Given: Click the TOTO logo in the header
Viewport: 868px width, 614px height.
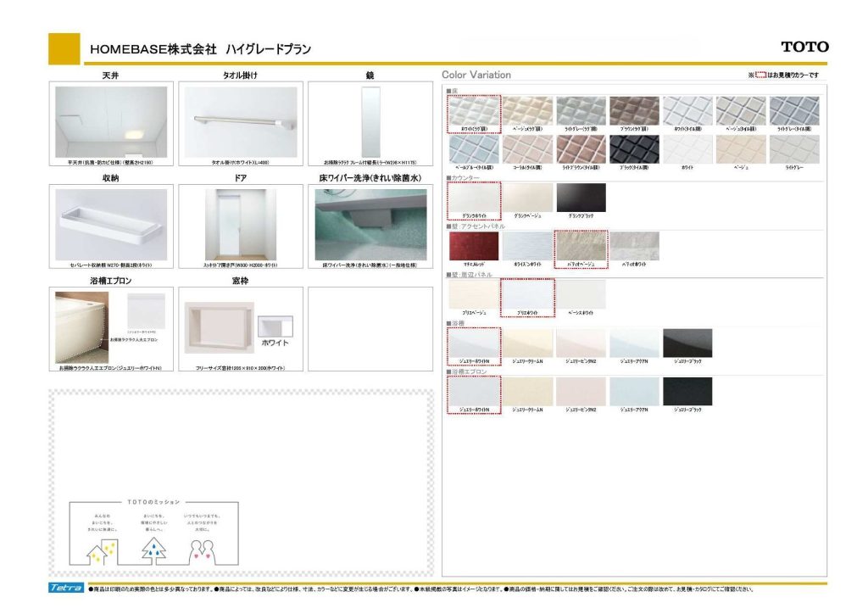Looking at the screenshot, I should [x=804, y=47].
